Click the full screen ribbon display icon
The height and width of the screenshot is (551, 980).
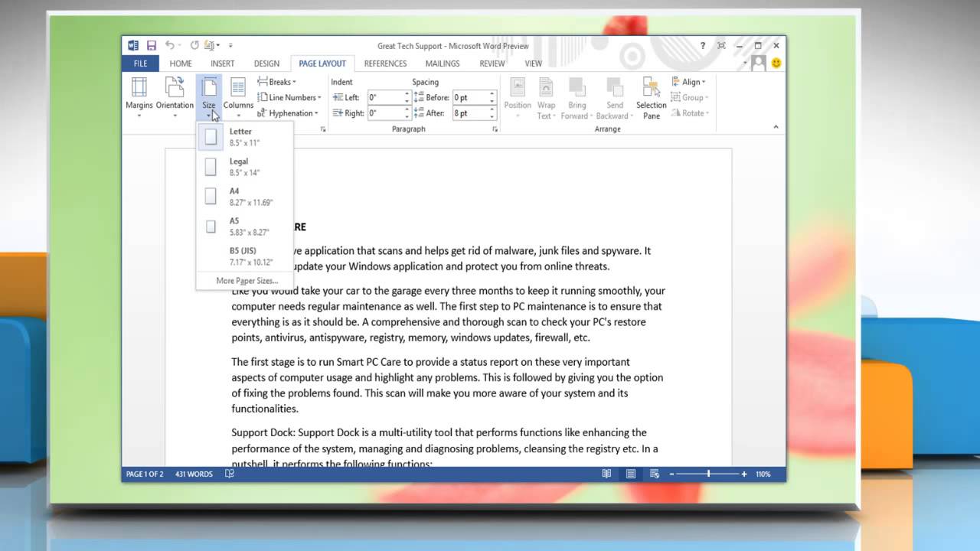click(x=721, y=46)
